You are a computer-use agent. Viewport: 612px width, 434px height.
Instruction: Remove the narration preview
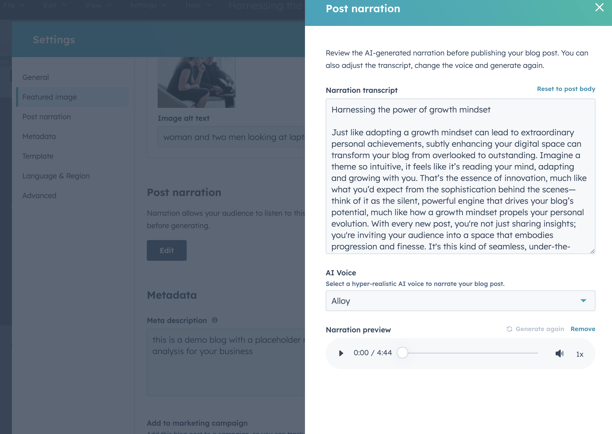click(583, 329)
